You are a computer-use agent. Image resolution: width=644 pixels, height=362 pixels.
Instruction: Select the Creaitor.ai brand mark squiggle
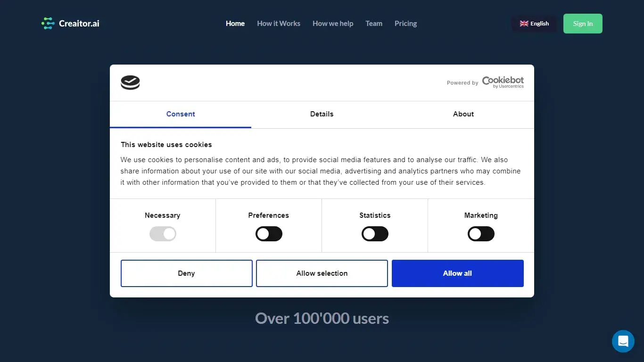(48, 23)
